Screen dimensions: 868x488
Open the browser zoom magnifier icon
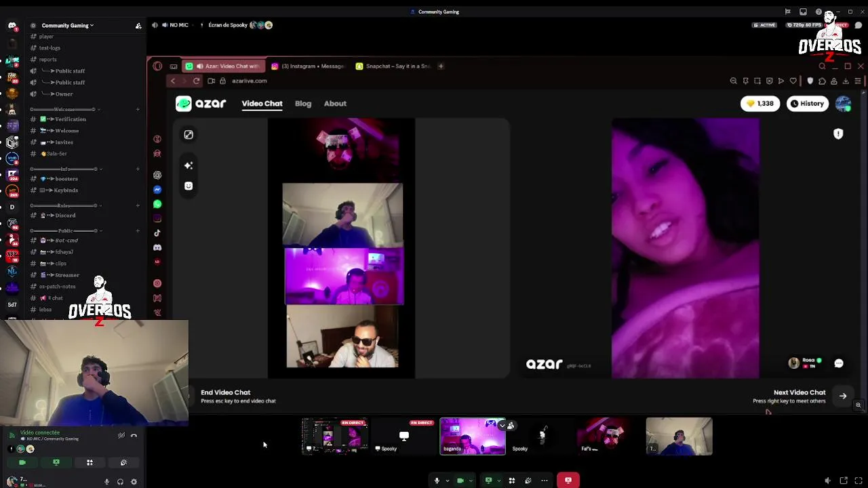734,81
